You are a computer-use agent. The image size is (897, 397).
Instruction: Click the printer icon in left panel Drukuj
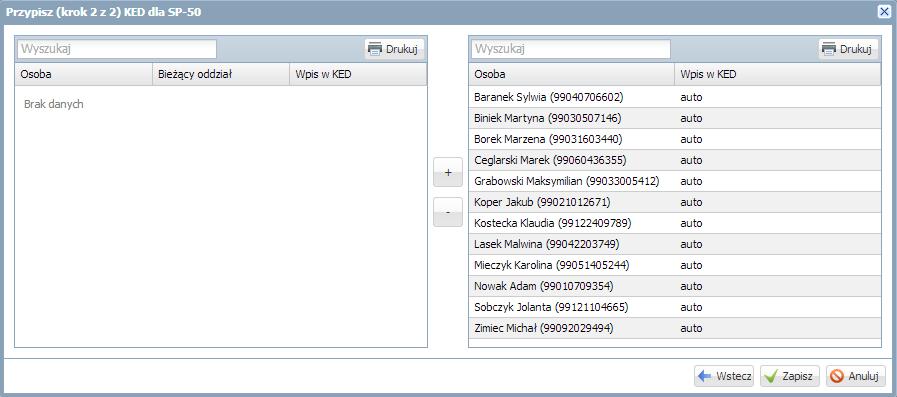[375, 49]
